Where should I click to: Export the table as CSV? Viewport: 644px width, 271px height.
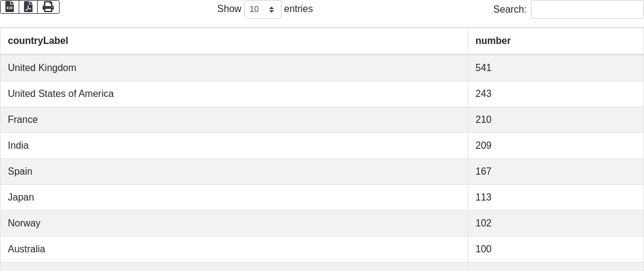(x=10, y=7)
